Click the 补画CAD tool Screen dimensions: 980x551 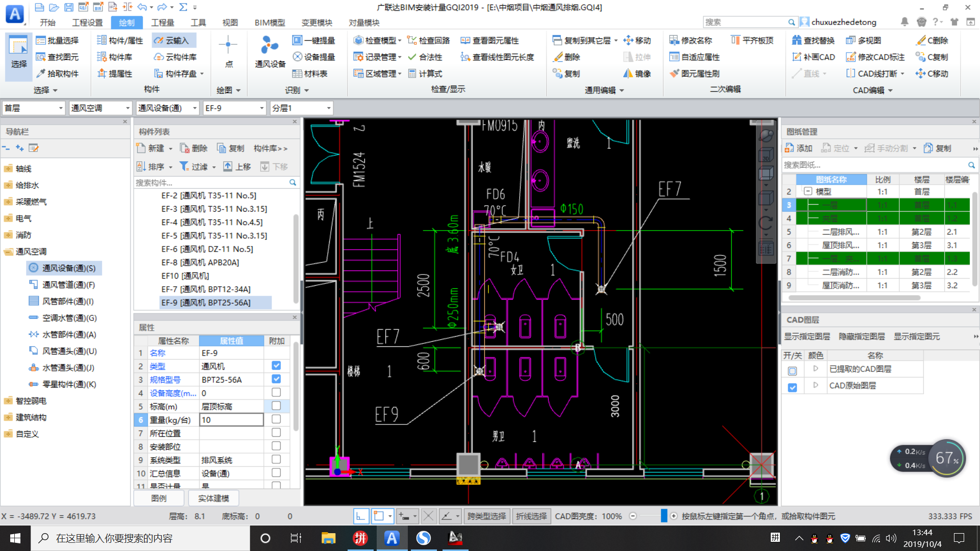click(x=814, y=57)
